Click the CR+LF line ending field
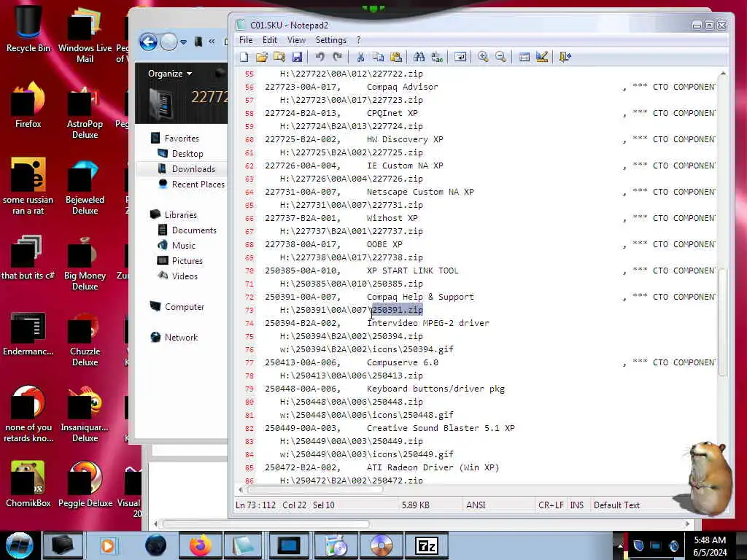 tap(551, 505)
